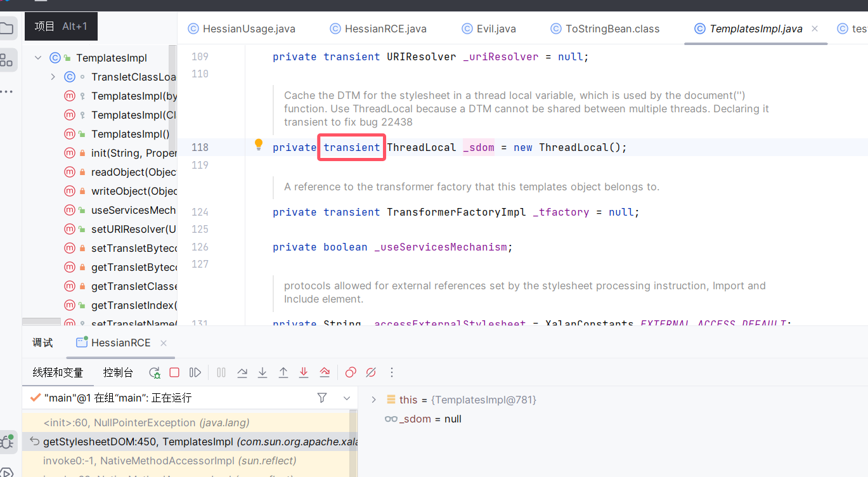Select getTransletIndex method row
The width and height of the screenshot is (868, 477).
[x=120, y=305]
